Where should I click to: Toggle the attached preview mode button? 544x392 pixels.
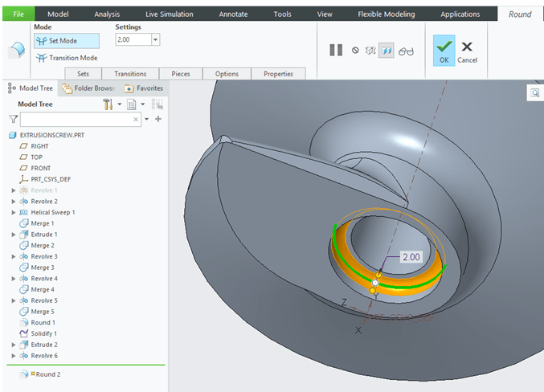point(387,50)
